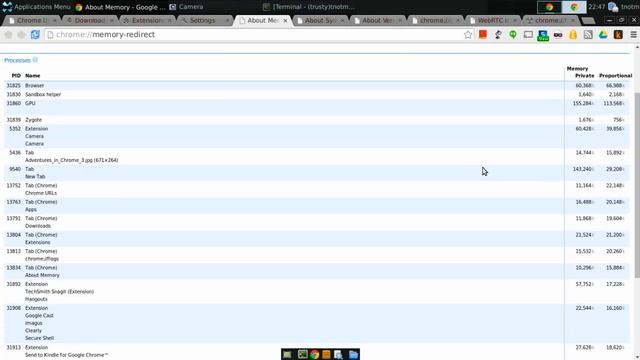Click the New Tab entry under PID 9540
This screenshot has width=640, height=360.
pos(35,177)
